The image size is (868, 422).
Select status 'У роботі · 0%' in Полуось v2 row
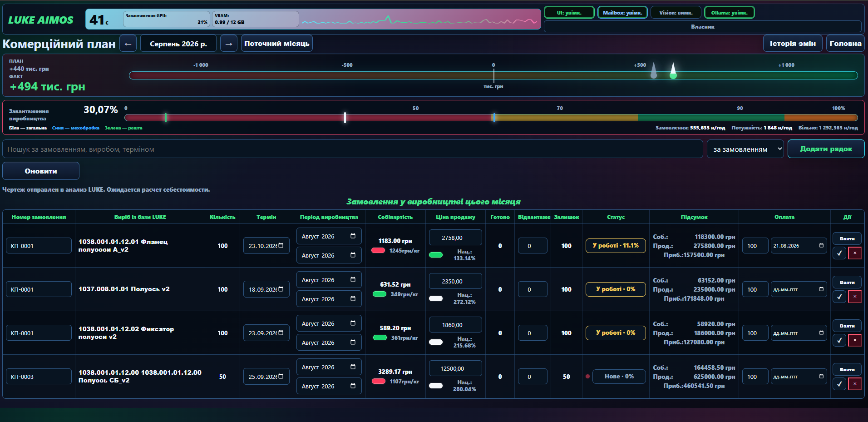point(616,289)
